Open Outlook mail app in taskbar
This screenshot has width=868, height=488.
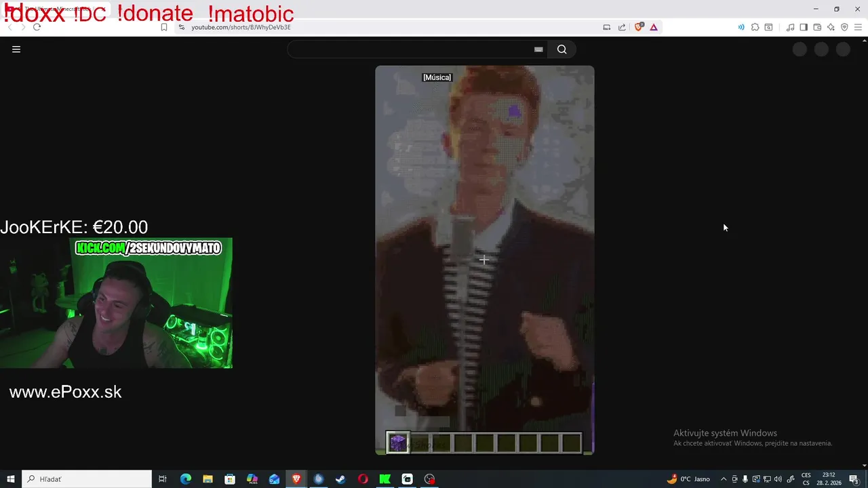click(x=274, y=479)
